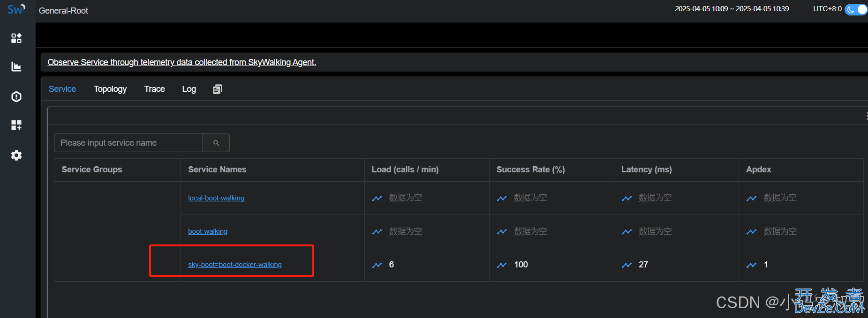Click Load trend icon for local-boot-walking
This screenshot has height=318, width=868.
point(377,198)
